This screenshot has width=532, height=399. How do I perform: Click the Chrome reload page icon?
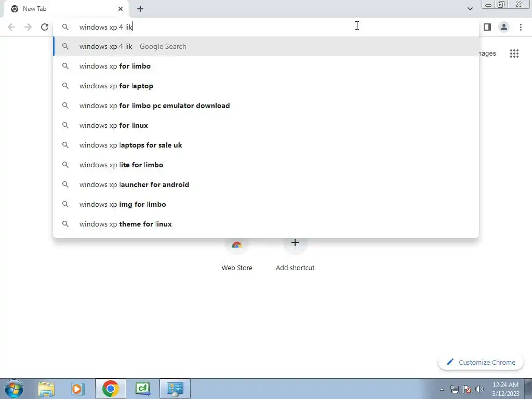(45, 27)
